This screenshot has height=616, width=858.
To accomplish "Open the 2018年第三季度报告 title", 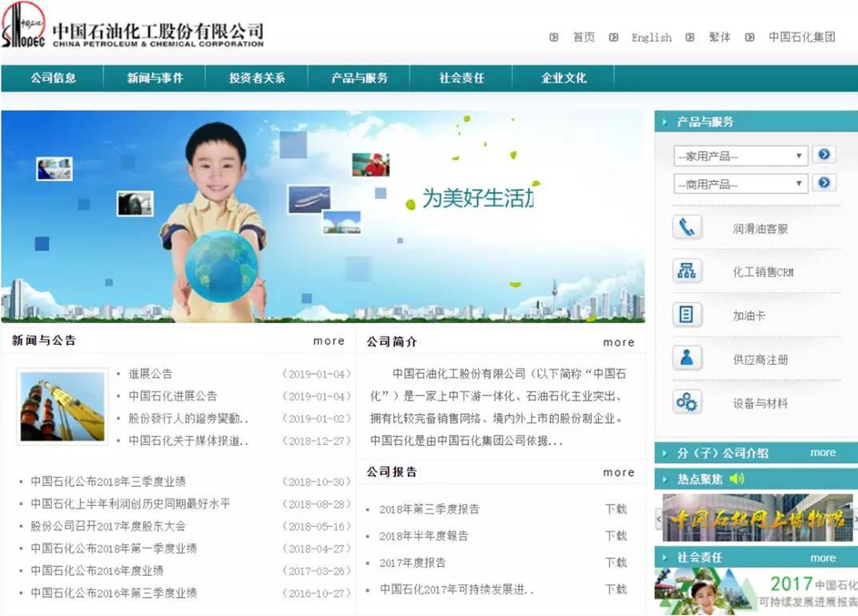I will pyautogui.click(x=429, y=509).
